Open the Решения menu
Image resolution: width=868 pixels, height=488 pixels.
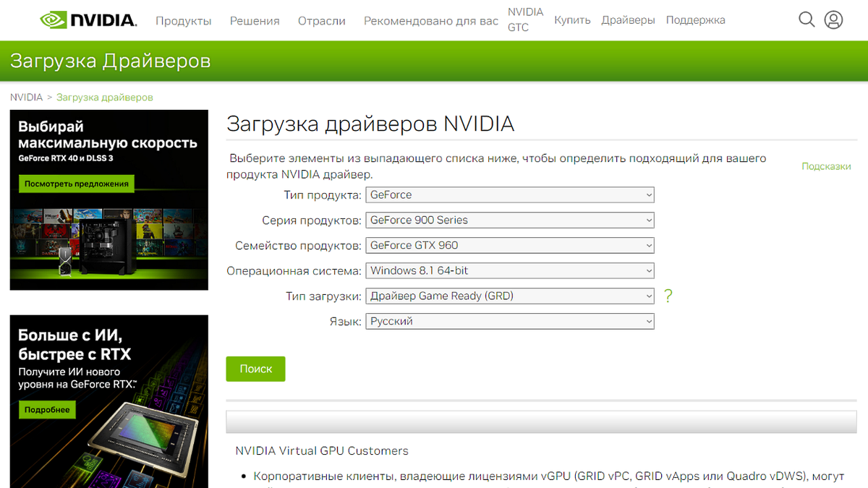(x=255, y=21)
